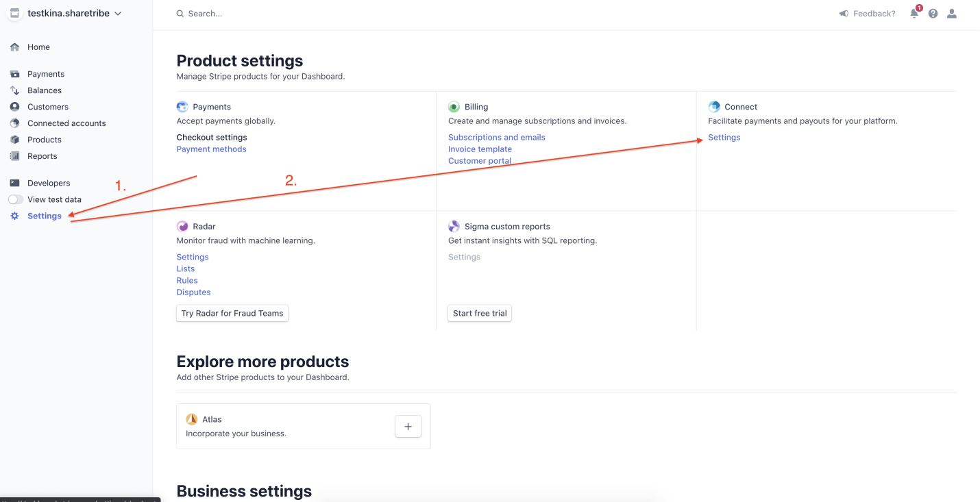Open your account avatar menu
This screenshot has width=980, height=502.
coord(952,13)
